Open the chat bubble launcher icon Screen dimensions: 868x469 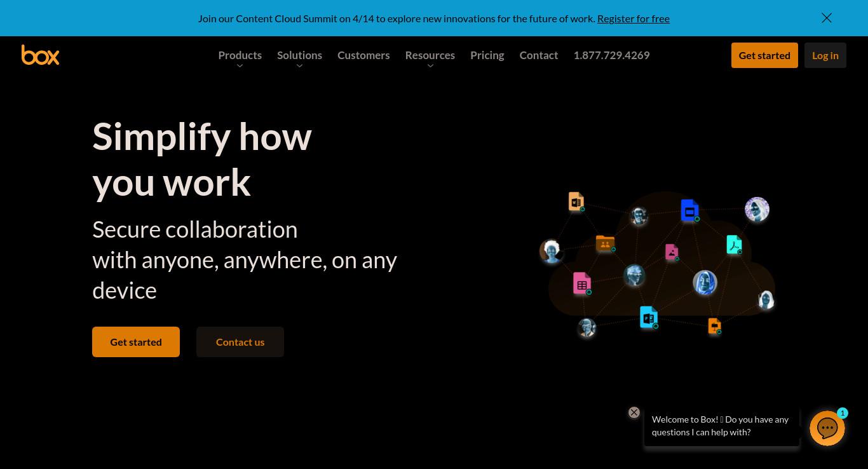coord(827,428)
